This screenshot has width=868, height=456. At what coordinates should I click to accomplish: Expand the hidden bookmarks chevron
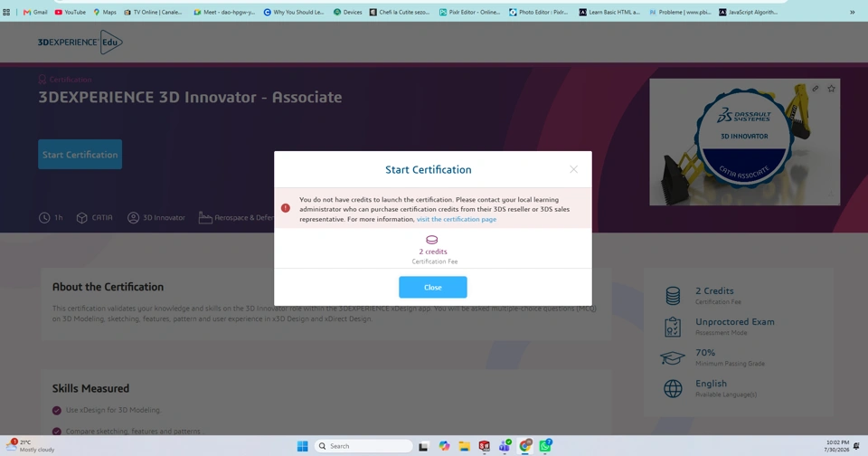(853, 12)
